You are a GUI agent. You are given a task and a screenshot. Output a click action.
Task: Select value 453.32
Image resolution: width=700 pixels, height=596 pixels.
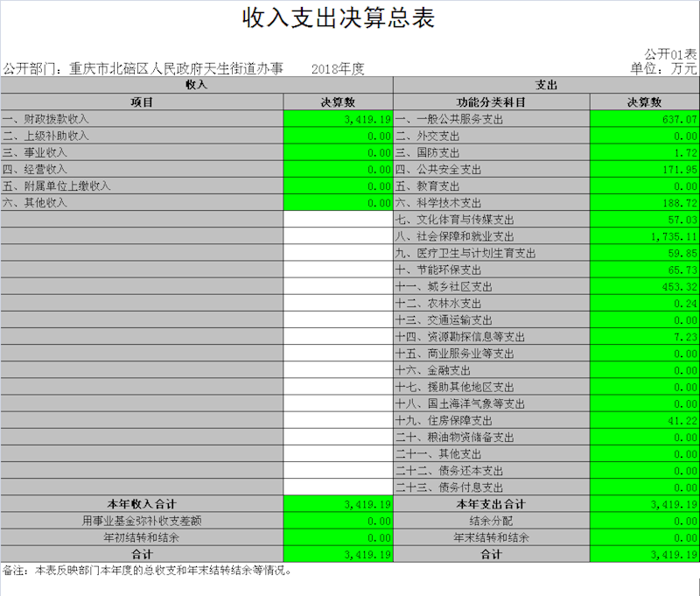click(x=645, y=286)
